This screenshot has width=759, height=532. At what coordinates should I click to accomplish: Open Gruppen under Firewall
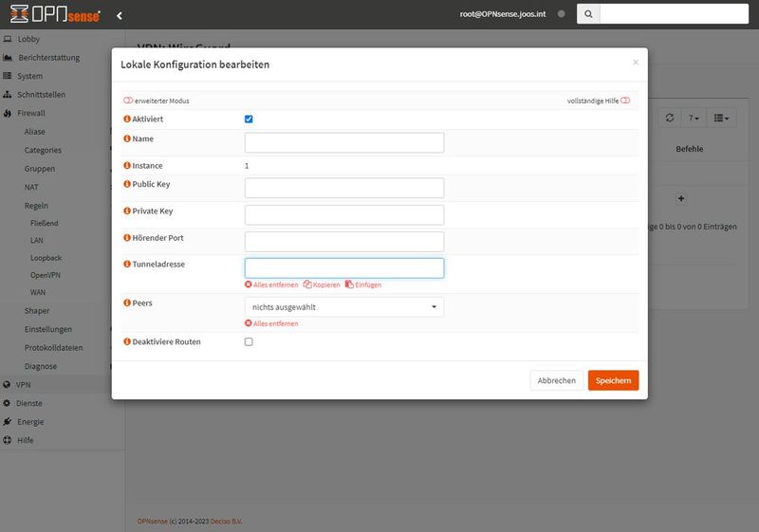[40, 168]
